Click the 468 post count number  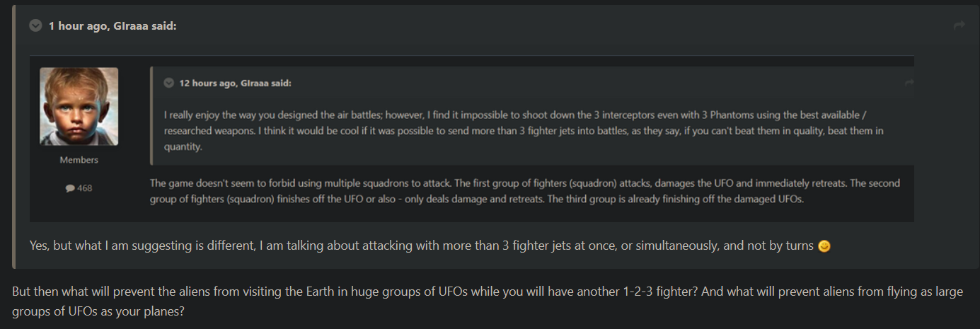[x=84, y=188]
